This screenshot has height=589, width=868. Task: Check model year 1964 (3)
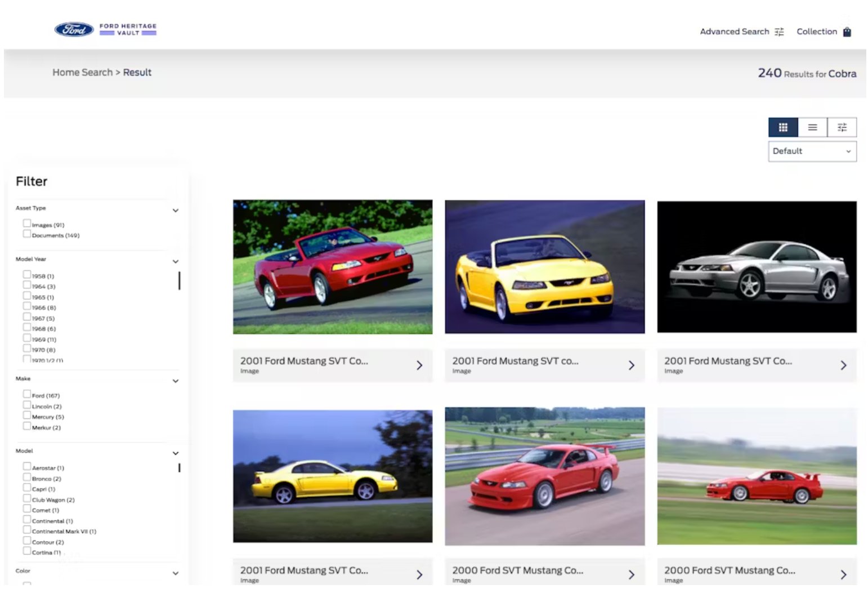[26, 285]
